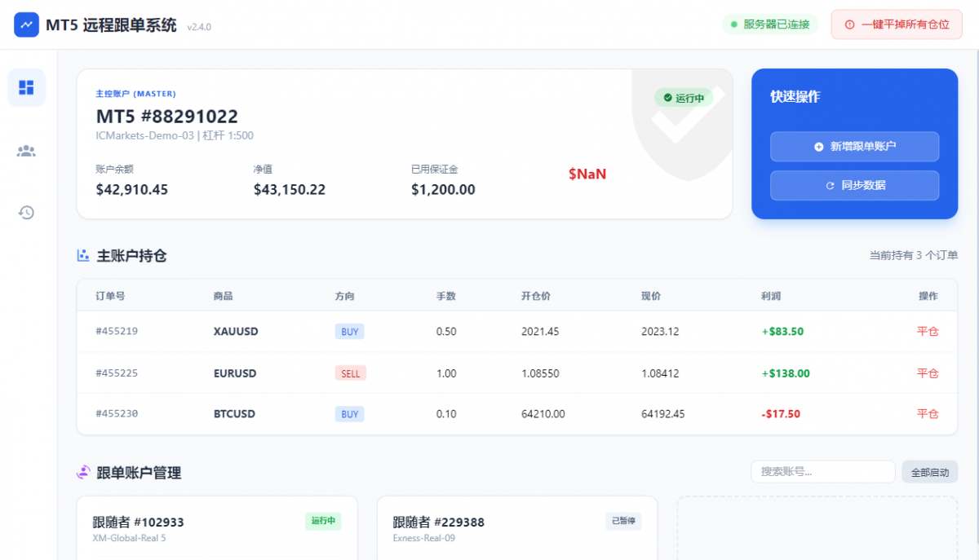The height and width of the screenshot is (560, 979).
Task: Click the follower management user icon
Action: 83,472
